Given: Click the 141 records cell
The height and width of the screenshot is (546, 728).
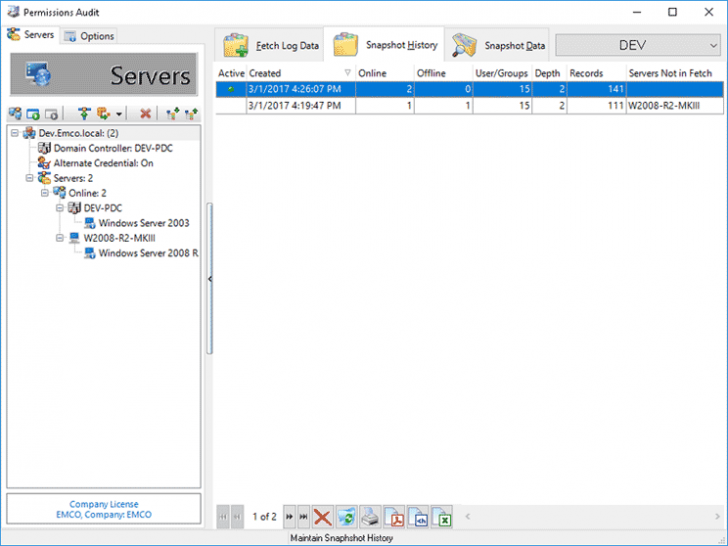Looking at the screenshot, I should [x=596, y=89].
